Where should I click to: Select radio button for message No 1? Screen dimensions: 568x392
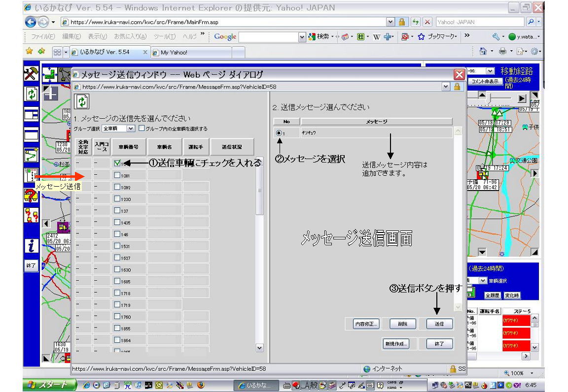pyautogui.click(x=280, y=133)
